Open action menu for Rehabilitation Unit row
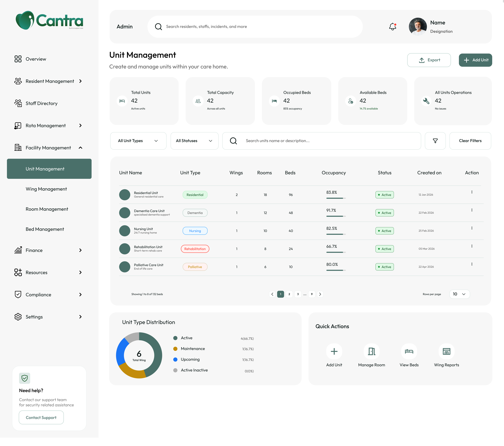Viewport: 504px width, 446px height. coord(472,246)
